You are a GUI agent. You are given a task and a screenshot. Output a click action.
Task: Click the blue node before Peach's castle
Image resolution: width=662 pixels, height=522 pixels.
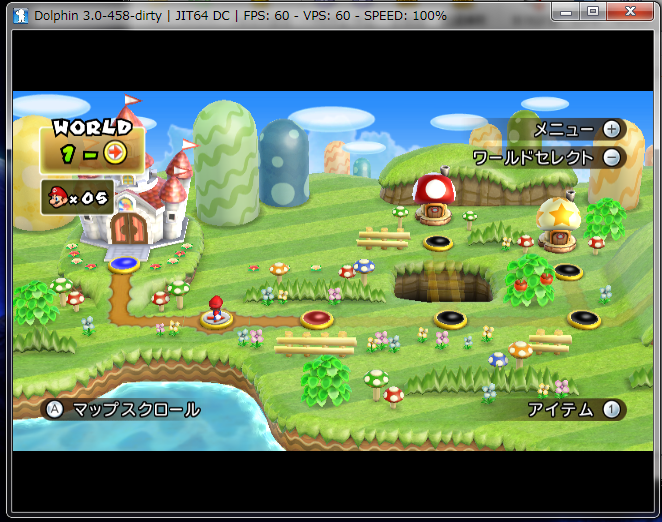click(124, 264)
